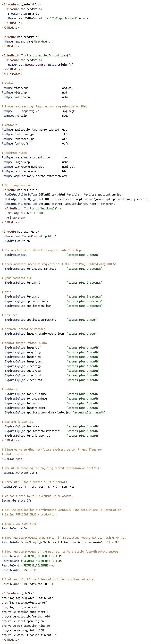Image resolution: width=151 pixels, height=644 pixels.
Task: Click the "ServerSignature Off" line
Action: [x=16, y=501]
